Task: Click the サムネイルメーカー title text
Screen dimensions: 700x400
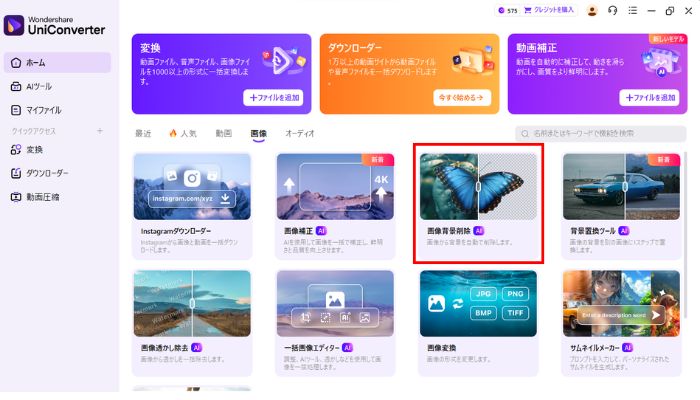Action: (595, 348)
